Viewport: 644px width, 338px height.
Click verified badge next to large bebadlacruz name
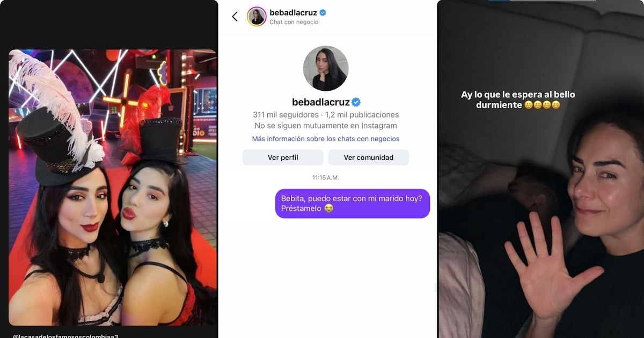356,102
